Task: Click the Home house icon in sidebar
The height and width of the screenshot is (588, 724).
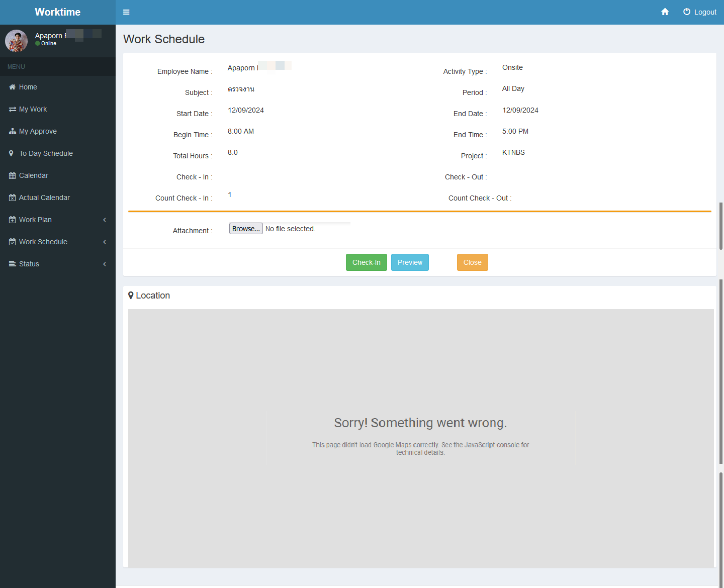Action: 12,87
